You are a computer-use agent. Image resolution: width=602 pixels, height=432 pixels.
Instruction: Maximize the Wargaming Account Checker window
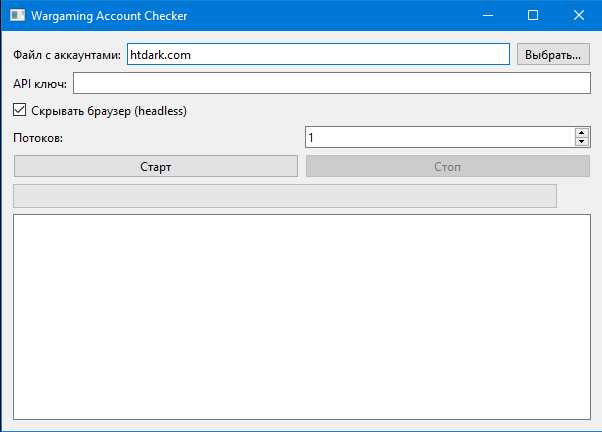(x=533, y=15)
